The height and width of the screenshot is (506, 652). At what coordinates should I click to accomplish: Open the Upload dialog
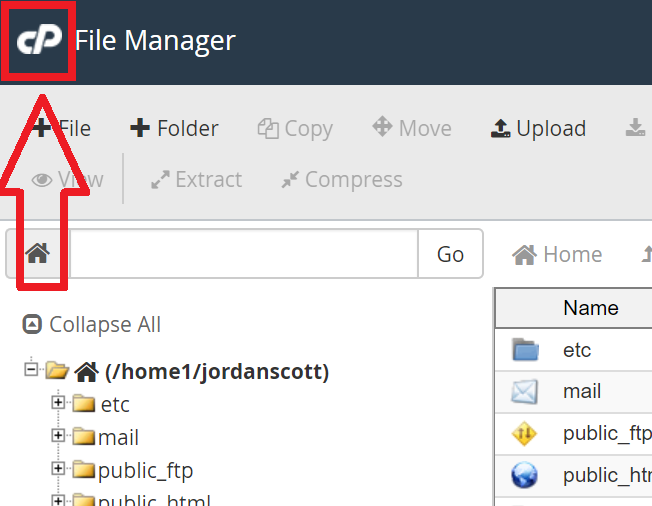pos(538,128)
